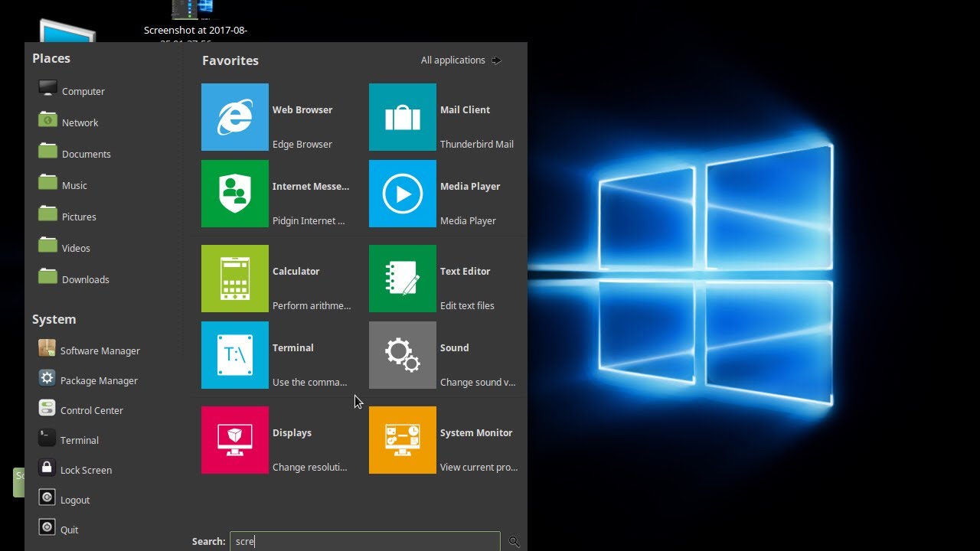
Task: Start the Media Player tile
Action: click(403, 194)
